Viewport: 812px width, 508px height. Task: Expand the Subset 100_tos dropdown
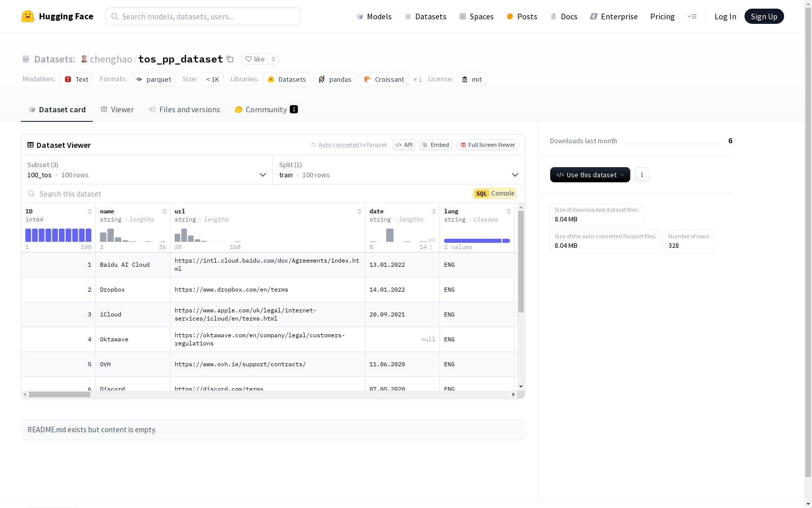147,170
